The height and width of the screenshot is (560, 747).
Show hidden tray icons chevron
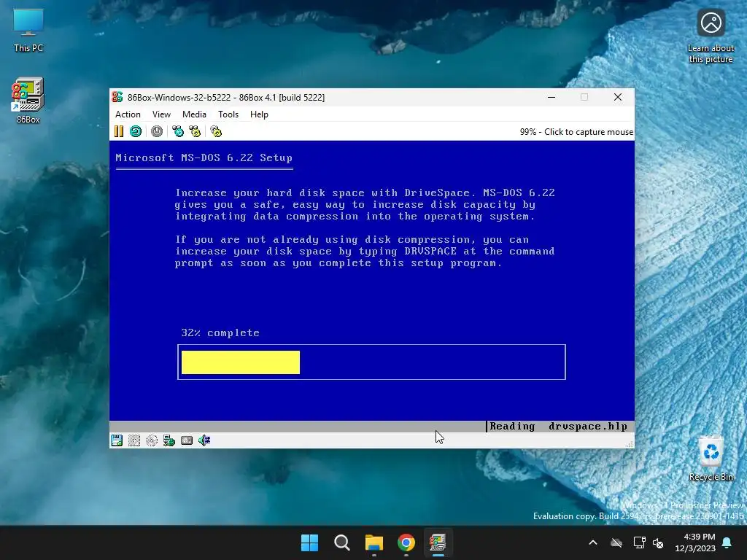click(593, 542)
